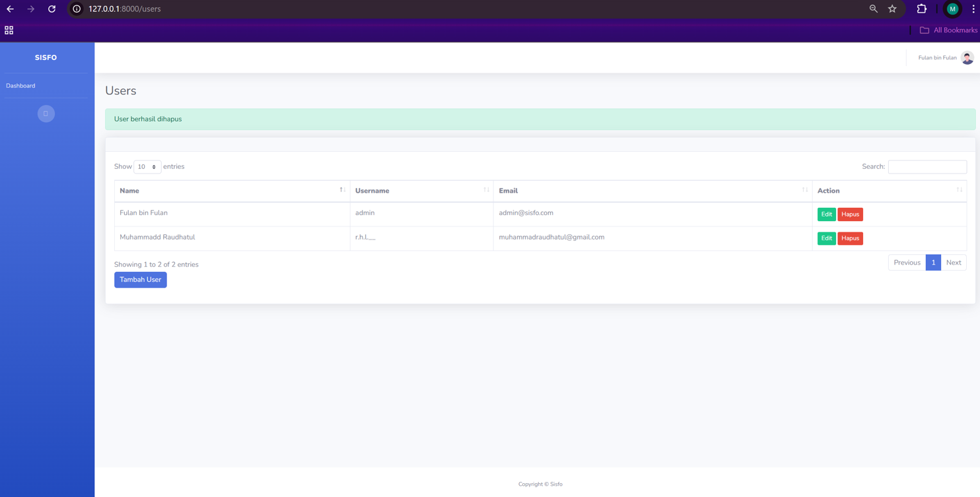Viewport: 980px width, 497px height.
Task: Open the Chrome profile M icon
Action: (952, 9)
